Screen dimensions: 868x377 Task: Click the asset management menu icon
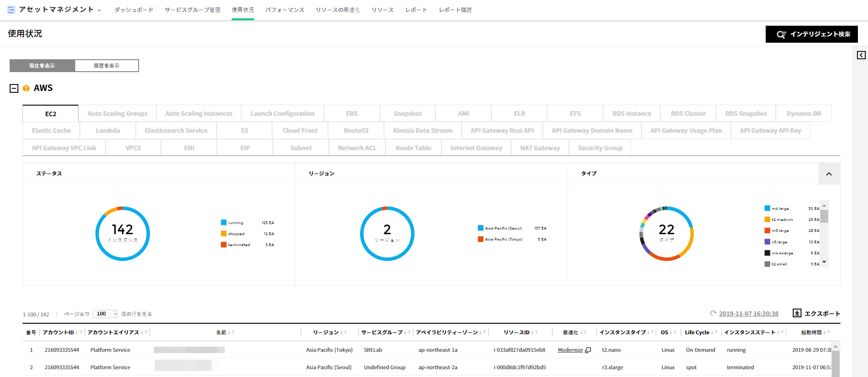point(11,10)
